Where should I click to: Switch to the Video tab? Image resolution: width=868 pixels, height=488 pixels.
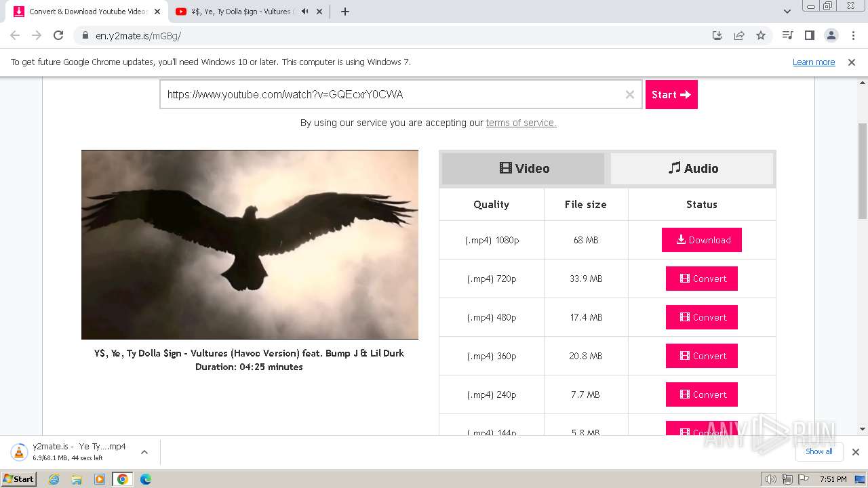coord(523,169)
